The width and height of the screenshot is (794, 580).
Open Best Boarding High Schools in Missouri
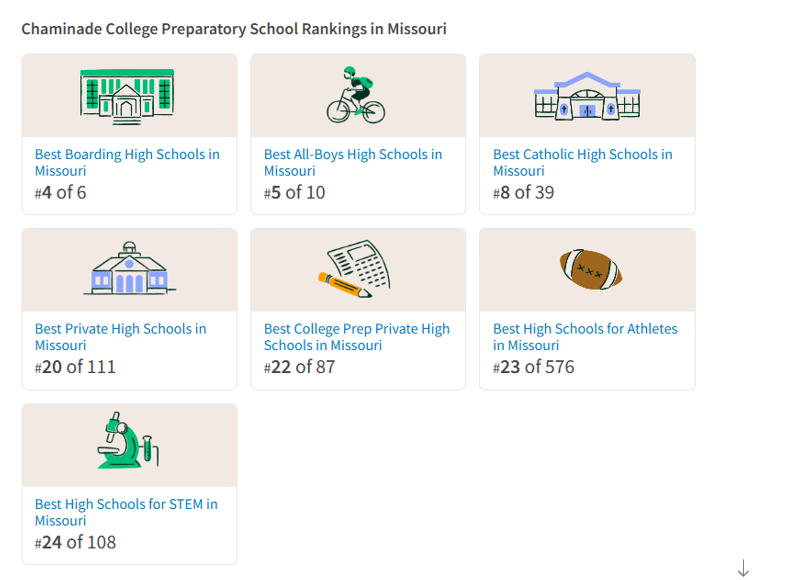point(127,162)
